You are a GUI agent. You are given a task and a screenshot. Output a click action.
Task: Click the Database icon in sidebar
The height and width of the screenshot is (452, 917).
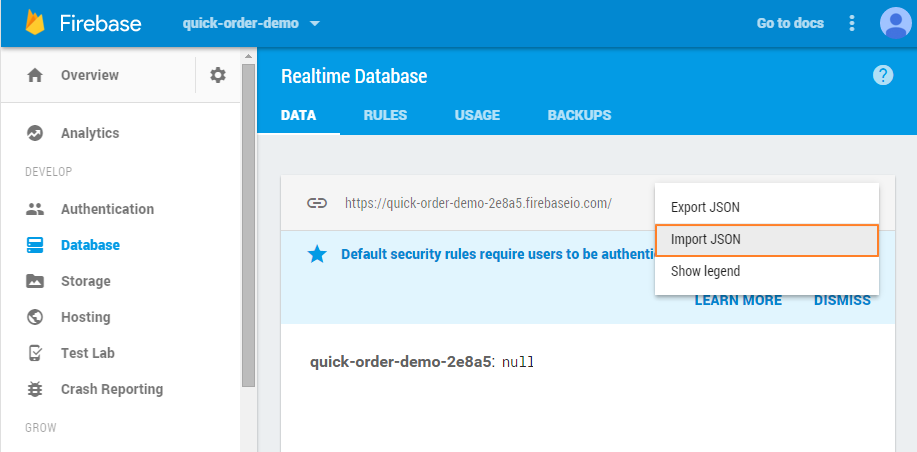(35, 245)
